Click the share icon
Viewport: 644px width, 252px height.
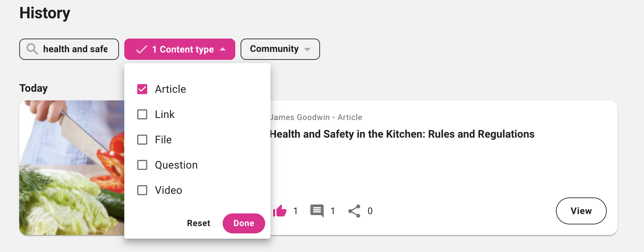point(354,211)
